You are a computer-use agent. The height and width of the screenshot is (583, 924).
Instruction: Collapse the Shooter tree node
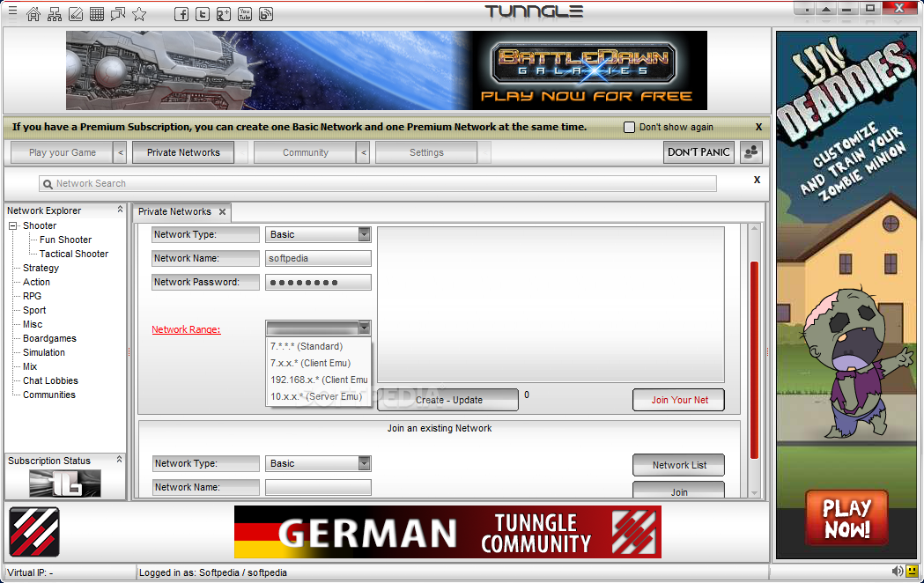point(13,225)
